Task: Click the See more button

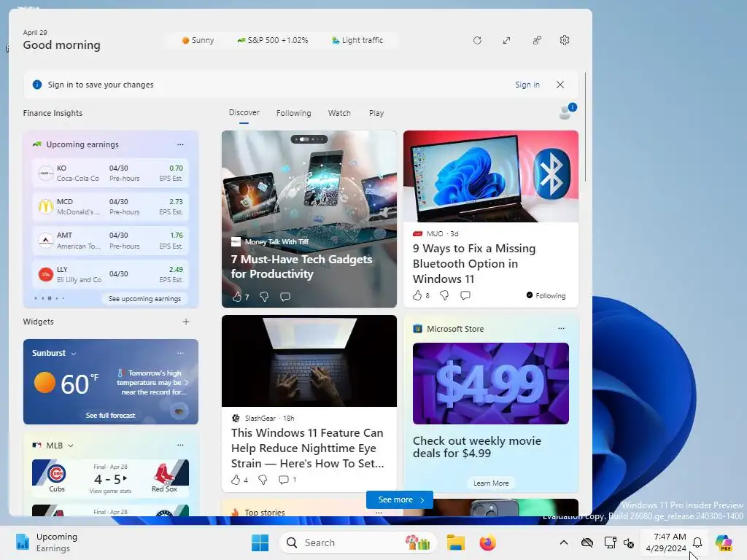Action: click(400, 499)
